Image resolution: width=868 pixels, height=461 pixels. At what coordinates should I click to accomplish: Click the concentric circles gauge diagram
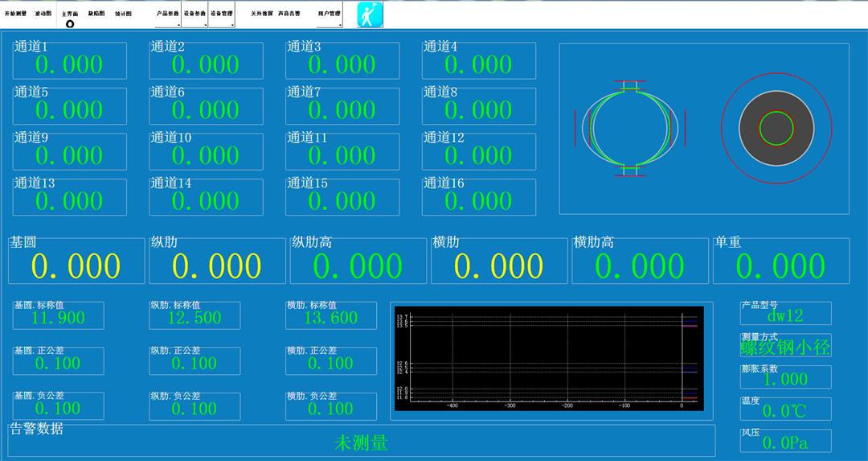click(x=776, y=128)
